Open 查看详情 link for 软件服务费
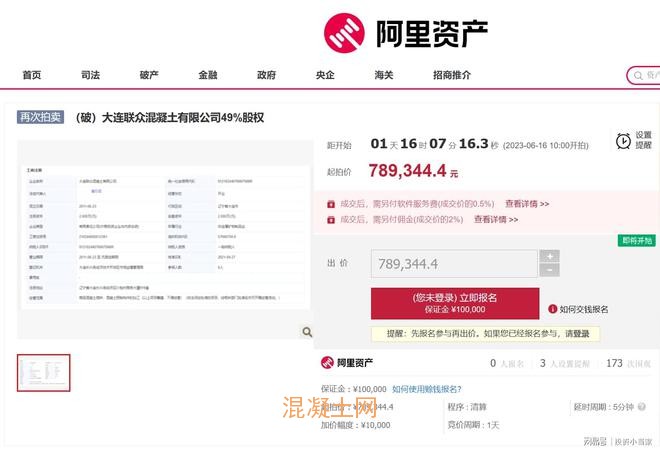The height and width of the screenshot is (450, 660). (526, 204)
